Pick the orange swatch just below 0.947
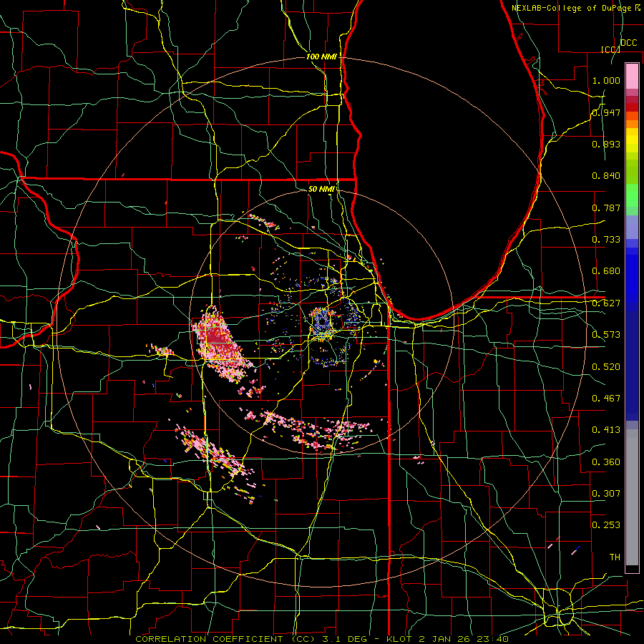The width and height of the screenshot is (644, 644). 632,116
